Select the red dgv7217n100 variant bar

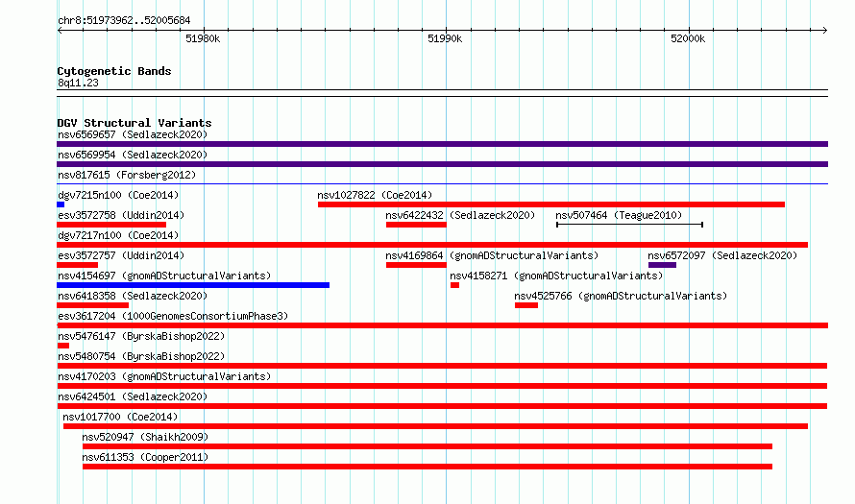pos(432,245)
